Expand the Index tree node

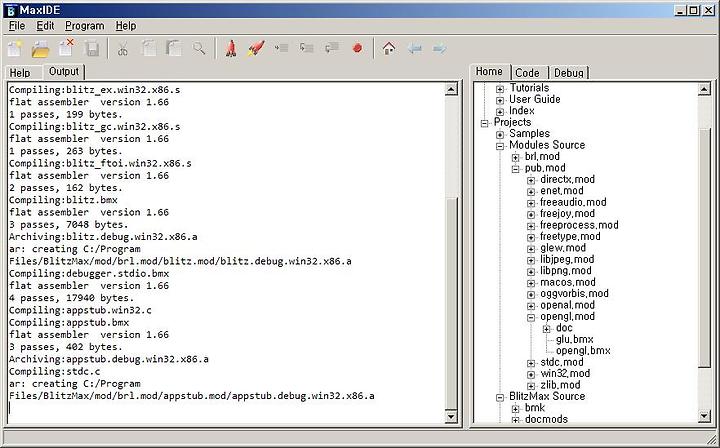click(x=500, y=112)
